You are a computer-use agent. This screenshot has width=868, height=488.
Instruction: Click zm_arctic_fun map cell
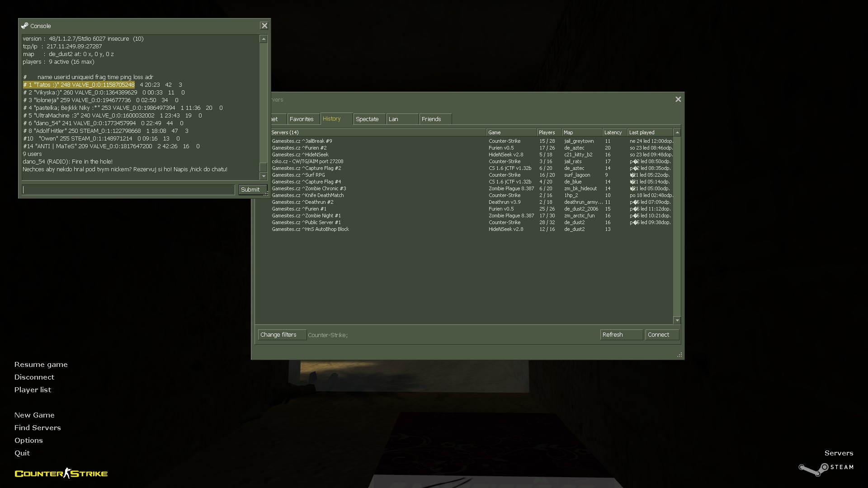pos(579,216)
